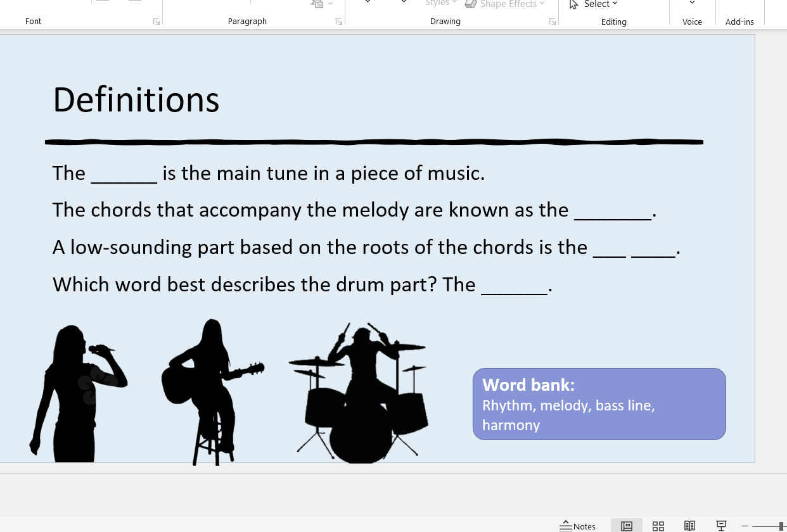This screenshot has height=532, width=787.
Task: Start Slide Show from status bar
Action: point(721,526)
